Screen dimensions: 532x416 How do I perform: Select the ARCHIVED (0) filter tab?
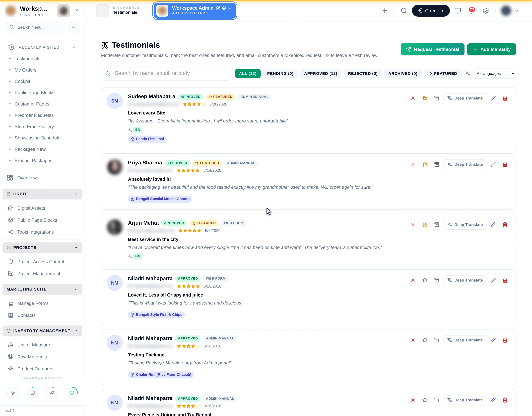pos(403,73)
